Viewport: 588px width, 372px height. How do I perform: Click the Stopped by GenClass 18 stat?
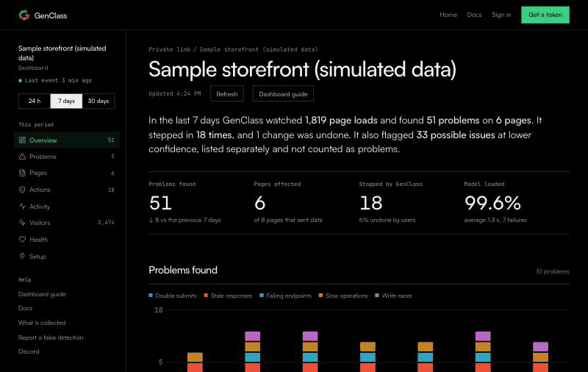pyautogui.click(x=391, y=202)
